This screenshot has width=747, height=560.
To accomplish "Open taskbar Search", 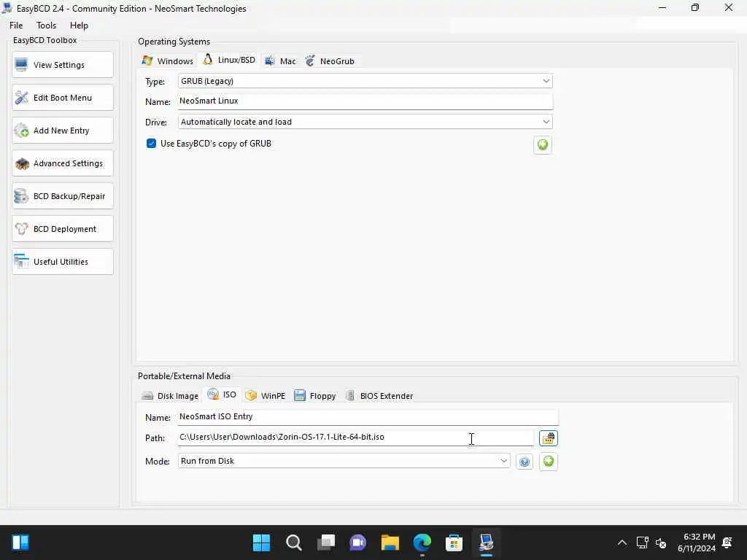I will click(293, 542).
